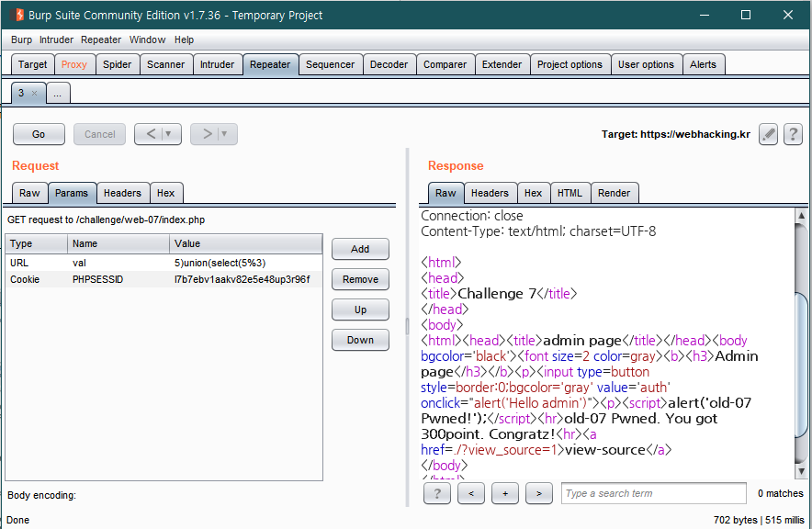Sort by Value column header
The height and width of the screenshot is (529, 812).
pos(246,243)
